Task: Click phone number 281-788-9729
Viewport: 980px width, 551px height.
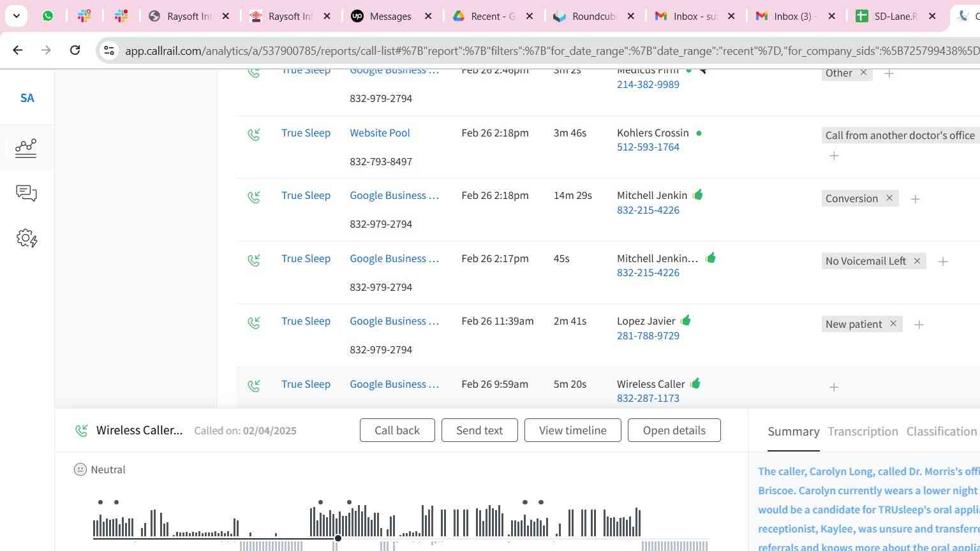Action: click(x=648, y=336)
